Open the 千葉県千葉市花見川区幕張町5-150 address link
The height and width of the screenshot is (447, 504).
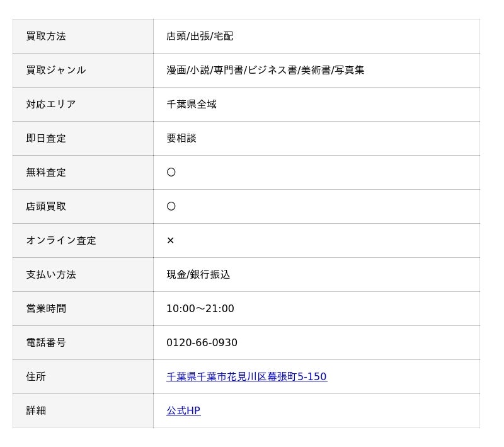tap(246, 376)
